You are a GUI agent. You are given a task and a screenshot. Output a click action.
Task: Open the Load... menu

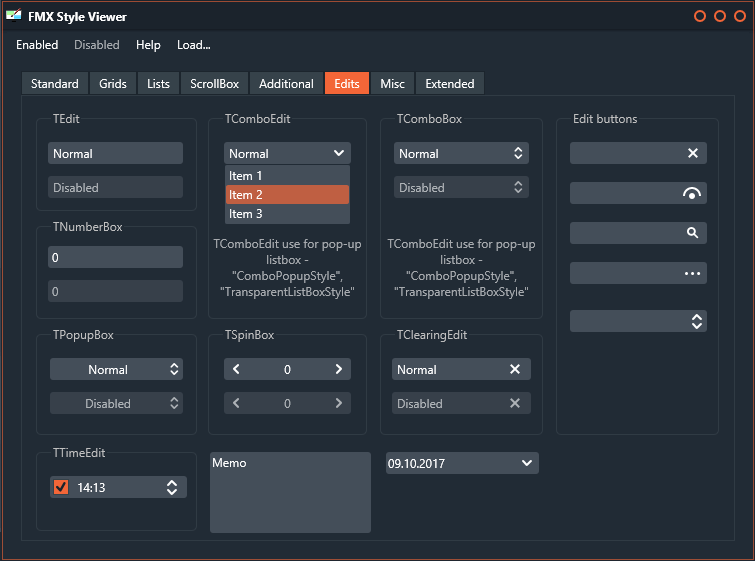click(194, 45)
